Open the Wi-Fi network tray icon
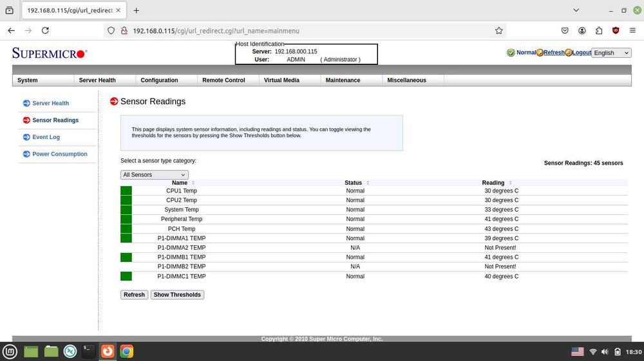644x361 pixels. point(592,351)
